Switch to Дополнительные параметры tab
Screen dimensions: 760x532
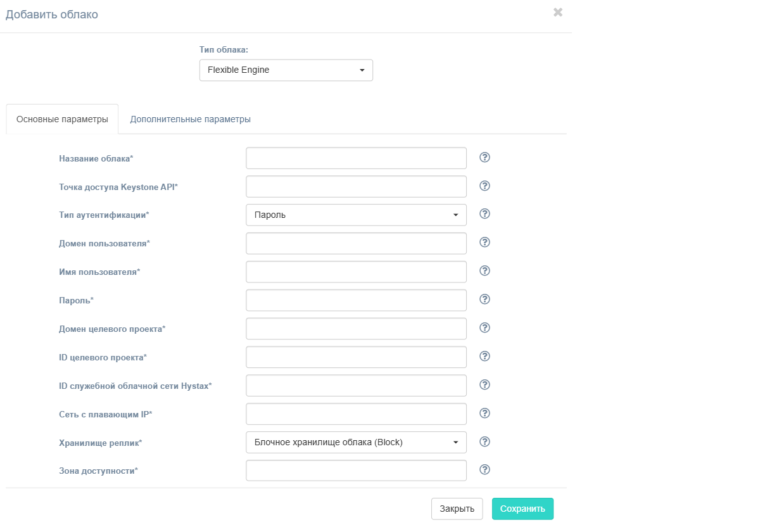(190, 119)
